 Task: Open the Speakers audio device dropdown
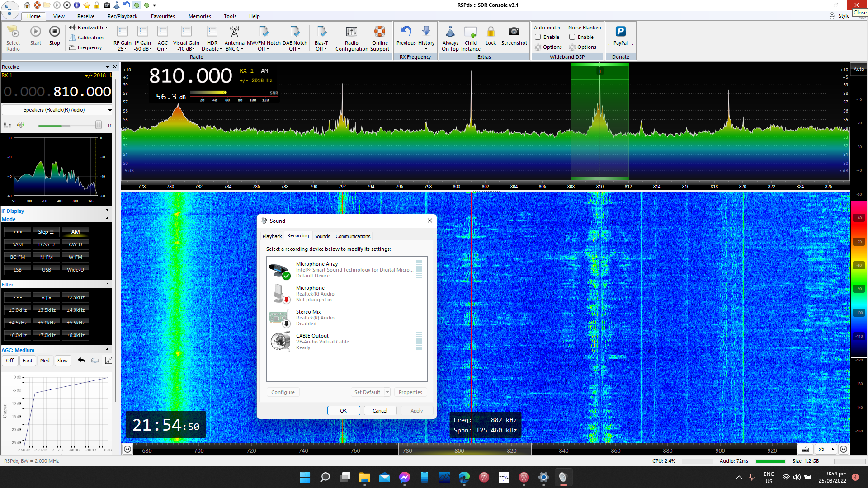[x=109, y=110]
